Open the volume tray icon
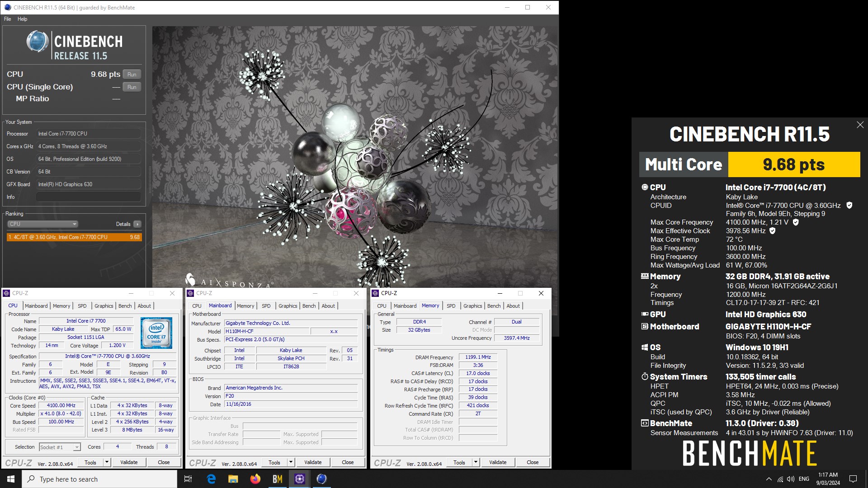Image resolution: width=868 pixels, height=488 pixels. pyautogui.click(x=791, y=479)
